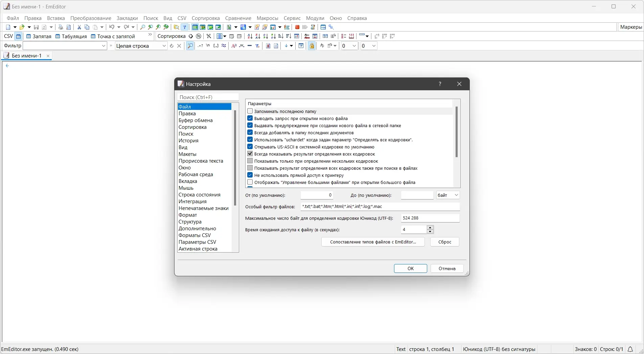Open the dropdown arrow beside New file icon

(x=15, y=27)
